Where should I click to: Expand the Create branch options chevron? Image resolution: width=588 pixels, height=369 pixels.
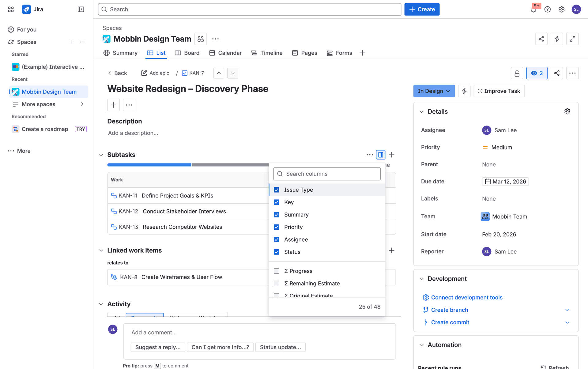tap(567, 310)
